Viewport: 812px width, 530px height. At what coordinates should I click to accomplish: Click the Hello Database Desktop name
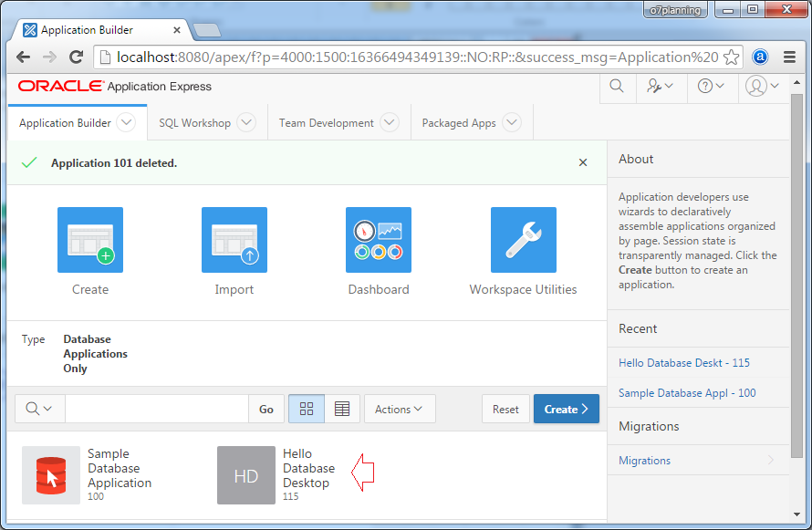tap(308, 468)
